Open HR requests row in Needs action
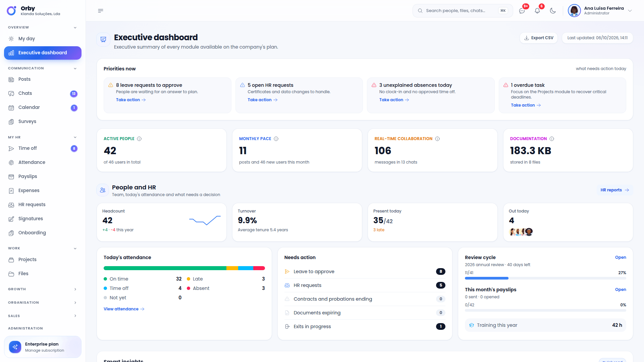The height and width of the screenshot is (362, 644). tap(365, 285)
